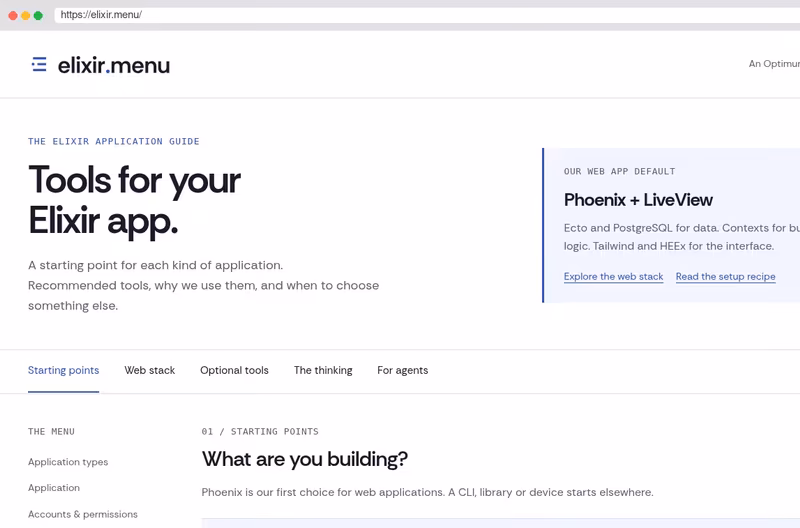
Task: Follow the Explore the web stack link
Action: [x=613, y=276]
